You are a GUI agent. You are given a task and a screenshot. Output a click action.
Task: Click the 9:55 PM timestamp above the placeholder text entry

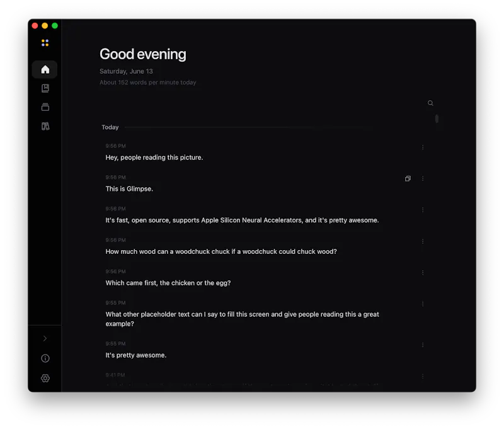(x=115, y=303)
